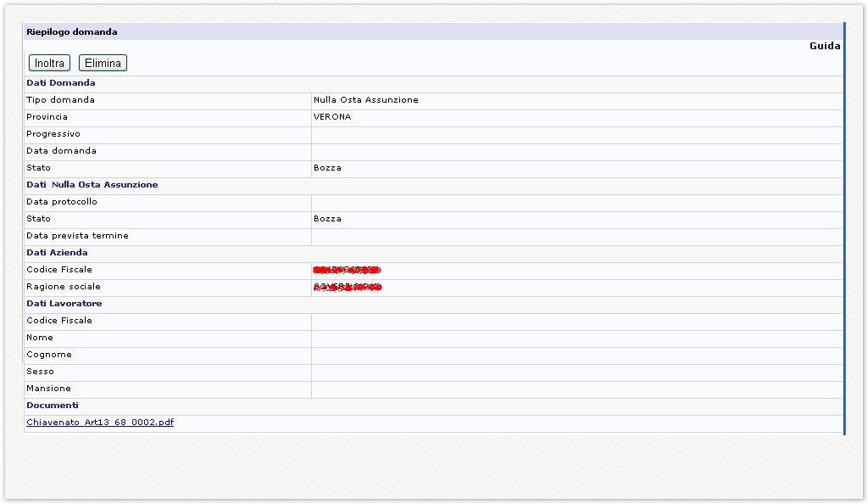Image resolution: width=868 pixels, height=504 pixels.
Task: Open the Guida help link
Action: pos(824,46)
